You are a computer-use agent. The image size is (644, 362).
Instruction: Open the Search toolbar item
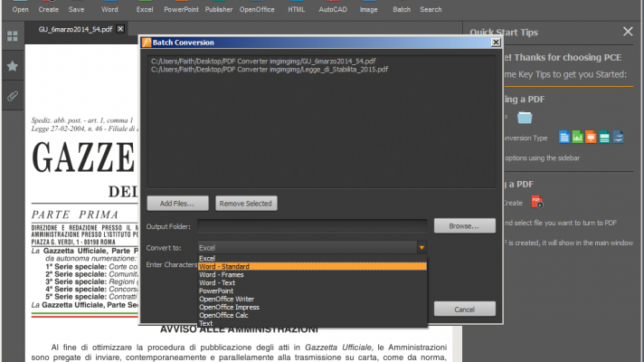[x=431, y=7]
